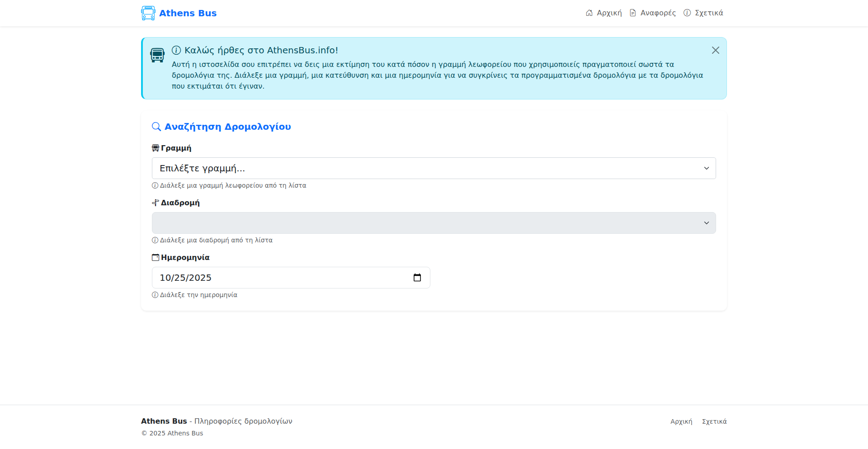This screenshot has width=868, height=449.
Task: Dismiss the welcome banner with the X
Action: (x=715, y=50)
